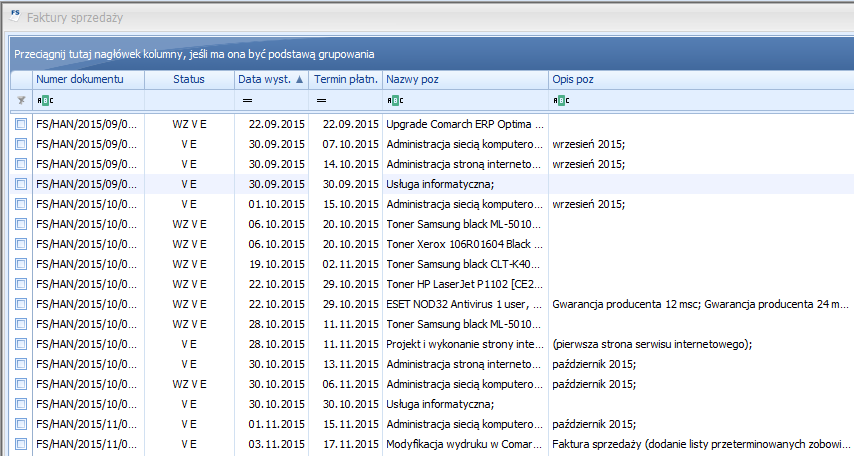The height and width of the screenshot is (456, 854).
Task: Sort by the Termin płatn. column header
Action: 345,80
